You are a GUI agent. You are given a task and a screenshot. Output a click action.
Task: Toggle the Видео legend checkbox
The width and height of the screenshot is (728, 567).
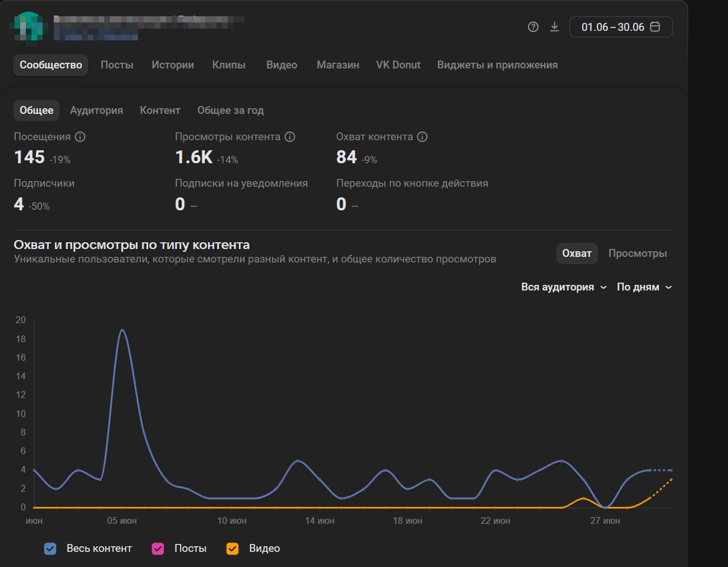pyautogui.click(x=233, y=548)
